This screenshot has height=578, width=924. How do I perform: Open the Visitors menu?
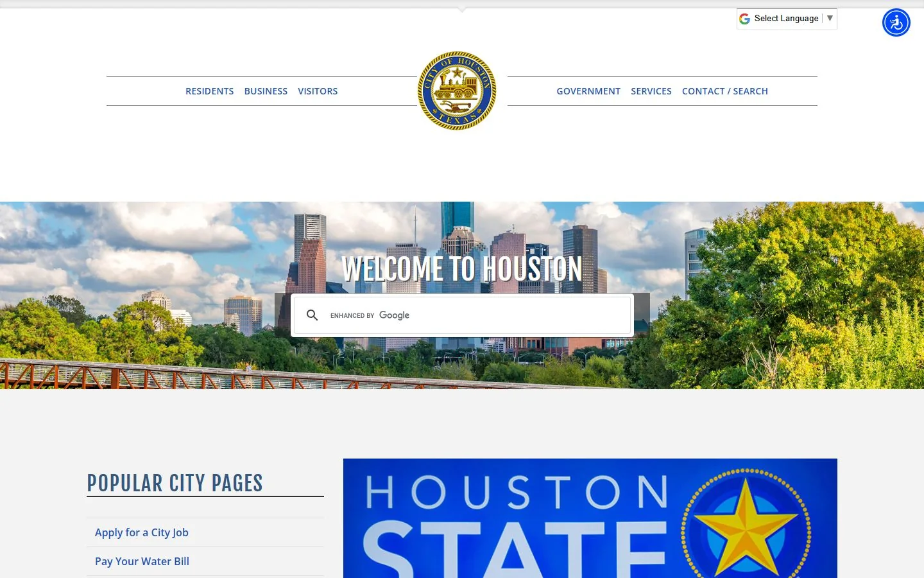coord(318,91)
